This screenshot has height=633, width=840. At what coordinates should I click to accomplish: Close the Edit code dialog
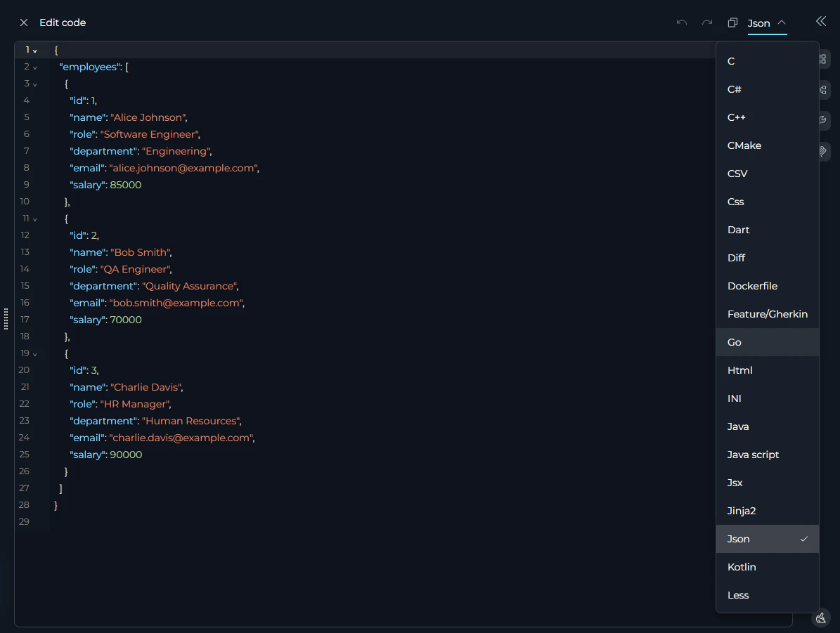[23, 22]
